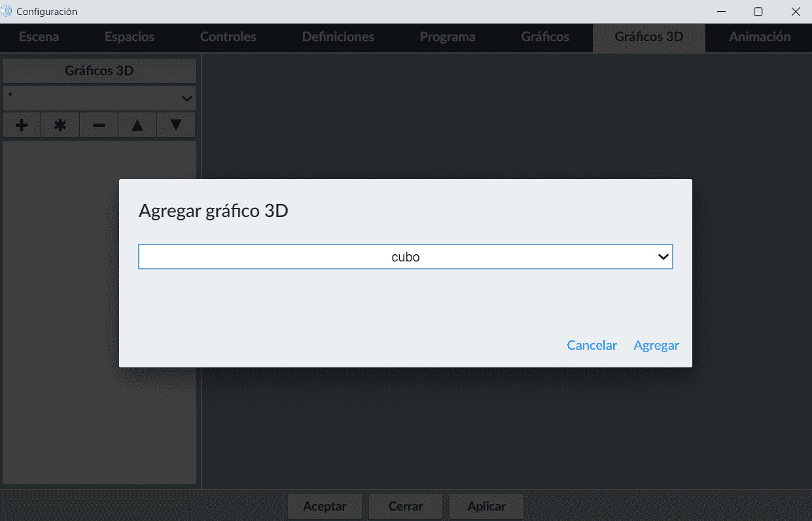Viewport: 812px width, 521px height.
Task: Switch to the Gráficos tab
Action: pos(545,37)
